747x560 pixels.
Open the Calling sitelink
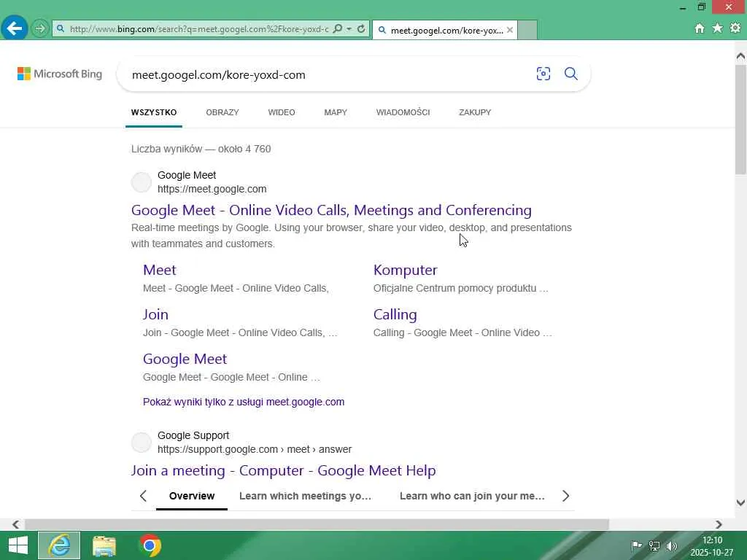coord(395,314)
